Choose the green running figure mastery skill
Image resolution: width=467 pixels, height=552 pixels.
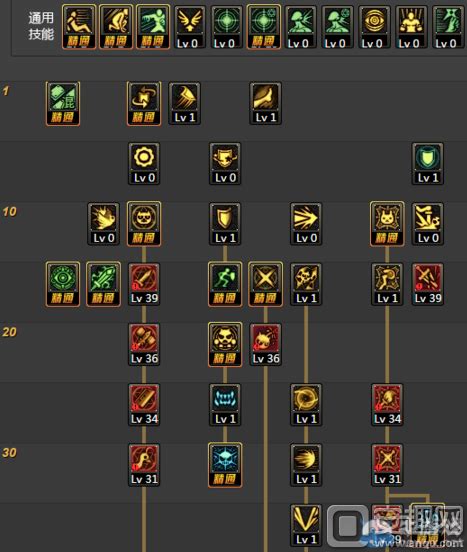click(225, 284)
